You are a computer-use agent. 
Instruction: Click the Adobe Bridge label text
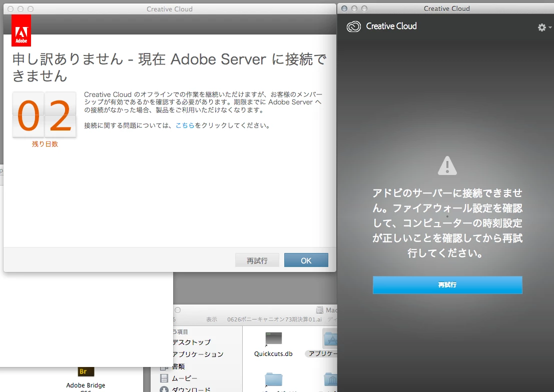coord(86,385)
